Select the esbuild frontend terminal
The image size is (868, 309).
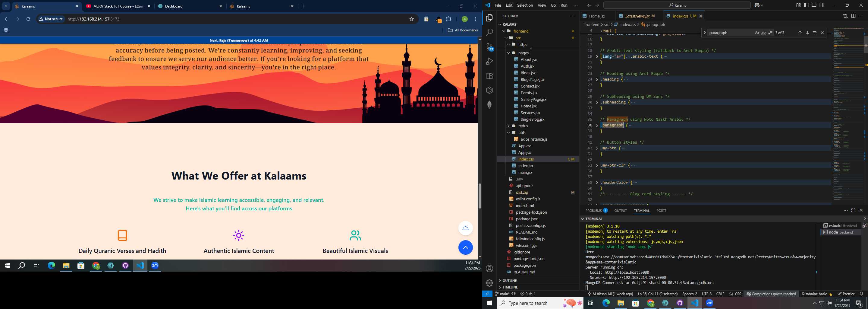(840, 226)
